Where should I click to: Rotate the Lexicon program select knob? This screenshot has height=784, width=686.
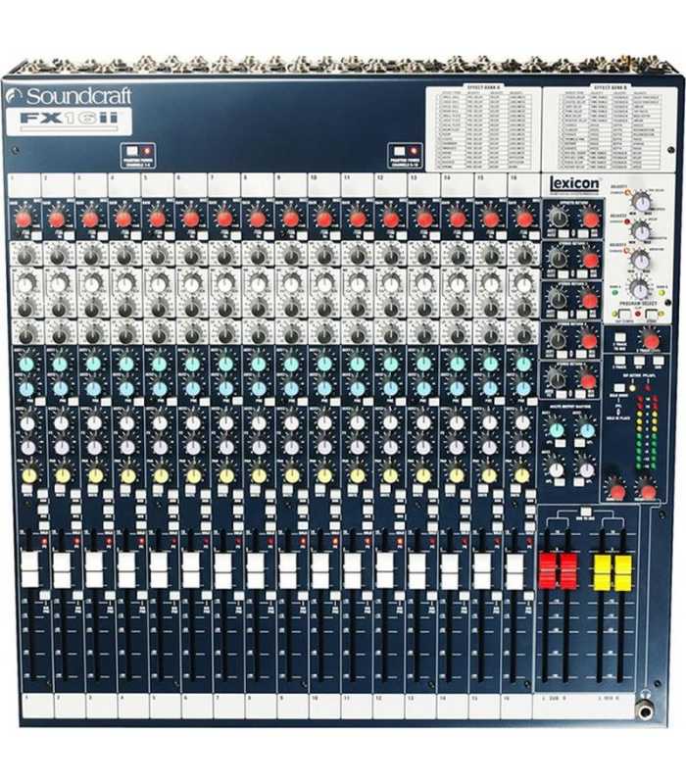(x=639, y=288)
